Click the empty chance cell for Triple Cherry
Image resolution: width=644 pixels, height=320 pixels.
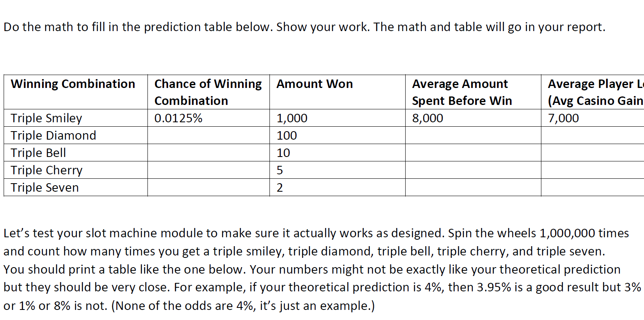[208, 170]
